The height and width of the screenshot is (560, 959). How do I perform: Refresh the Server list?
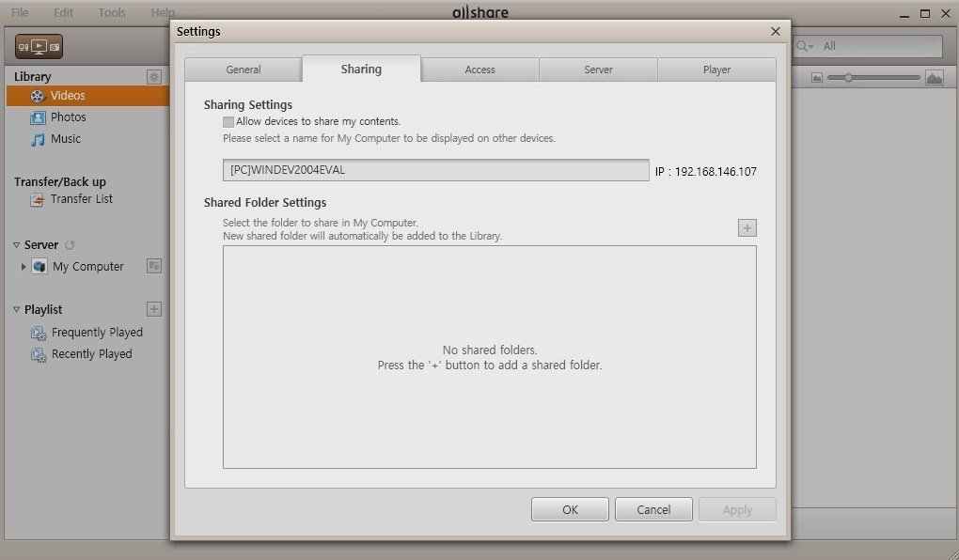[70, 245]
